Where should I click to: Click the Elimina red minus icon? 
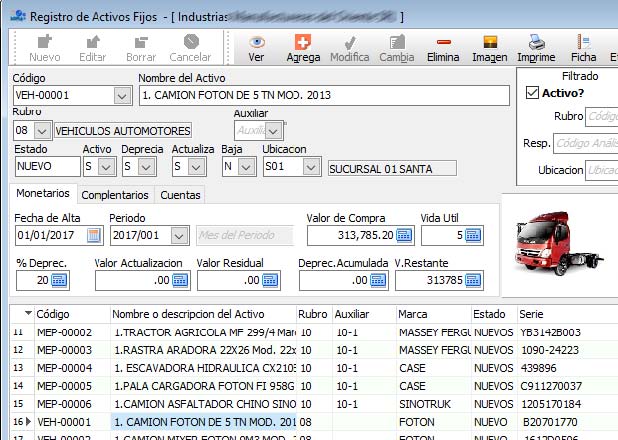444,42
